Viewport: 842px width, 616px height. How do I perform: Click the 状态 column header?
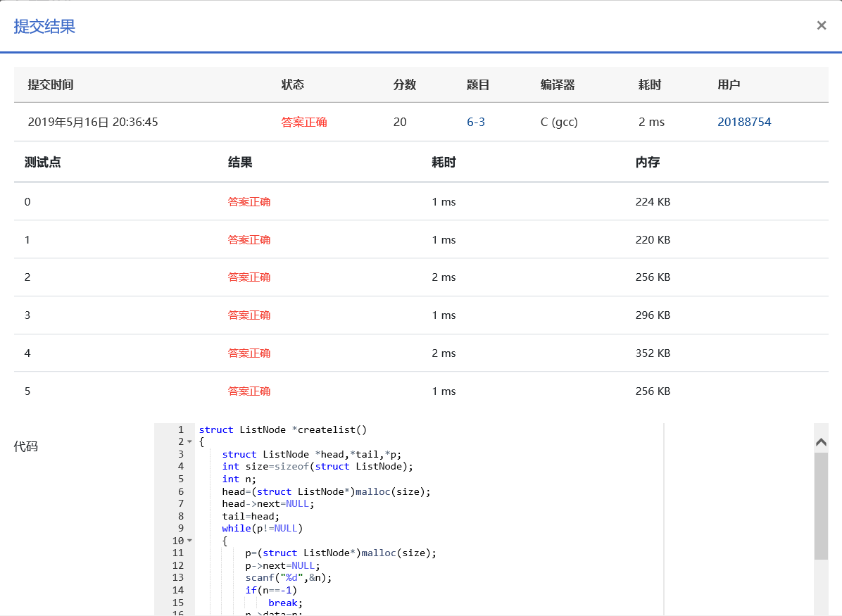coord(293,84)
